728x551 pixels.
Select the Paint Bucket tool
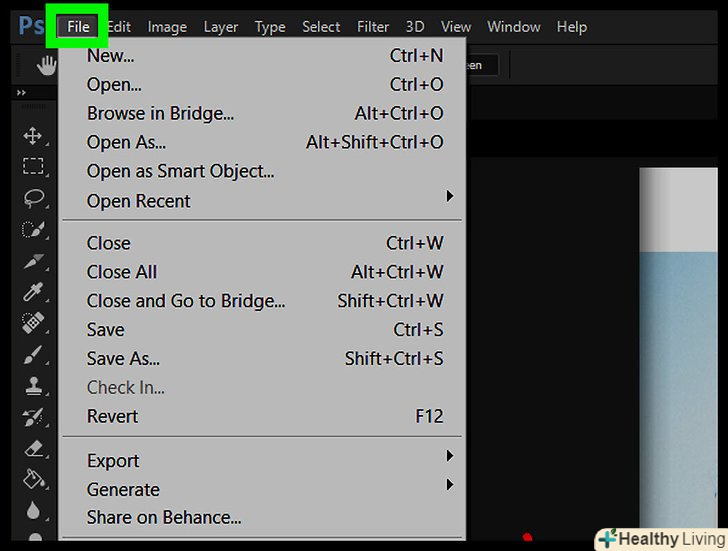click(x=33, y=479)
